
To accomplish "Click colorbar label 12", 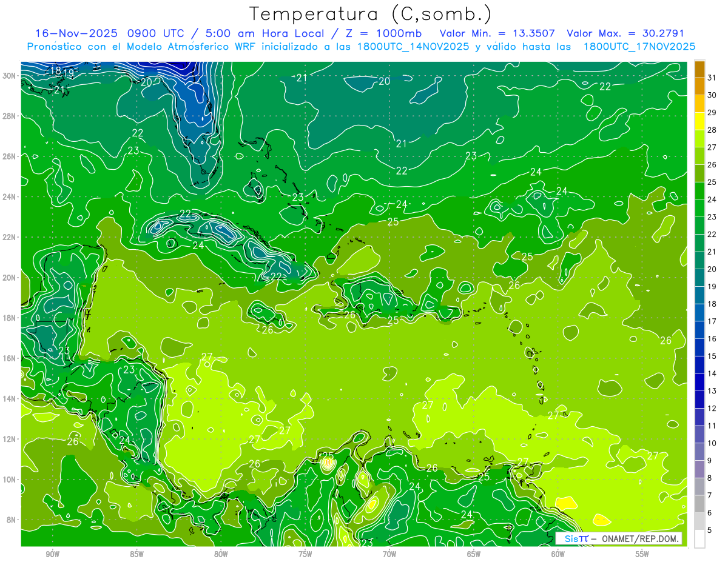I will click(x=712, y=408).
